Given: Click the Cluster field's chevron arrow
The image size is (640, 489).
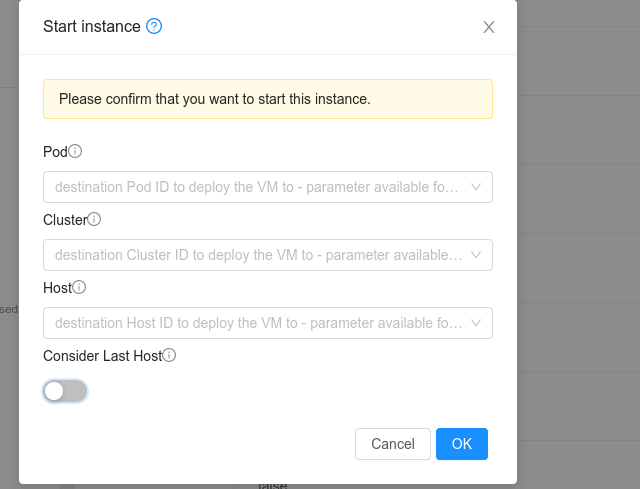Looking at the screenshot, I should click(476, 255).
